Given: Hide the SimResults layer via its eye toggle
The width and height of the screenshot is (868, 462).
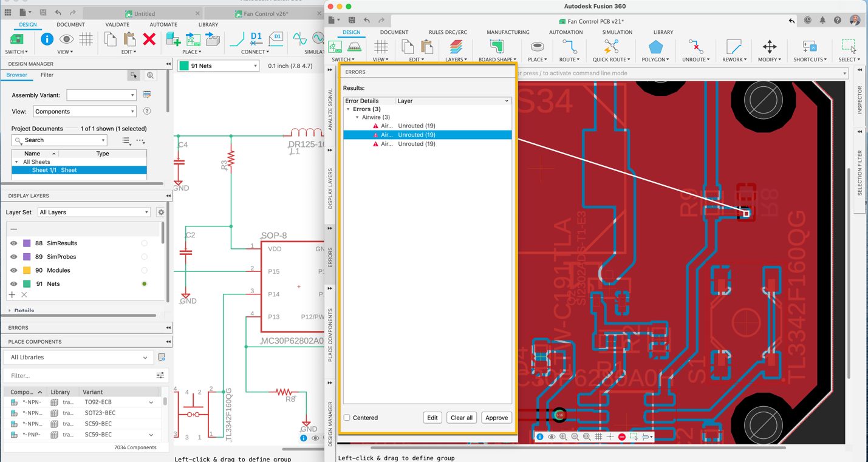Looking at the screenshot, I should point(14,243).
